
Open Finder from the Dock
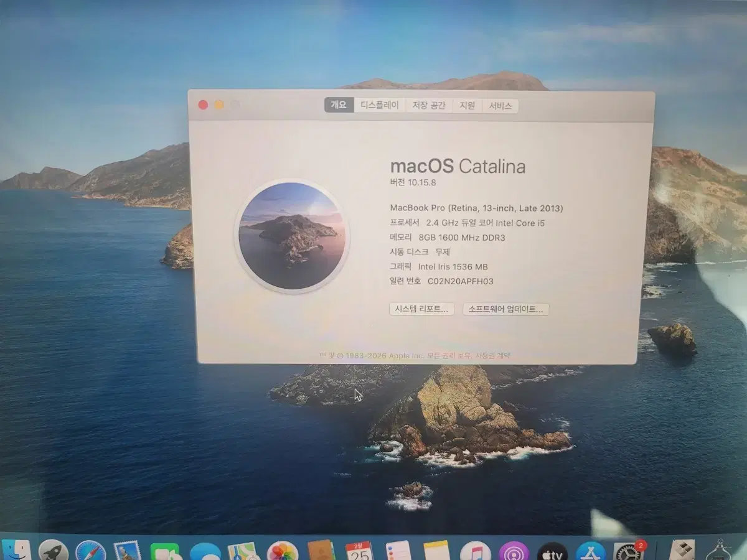click(16, 551)
